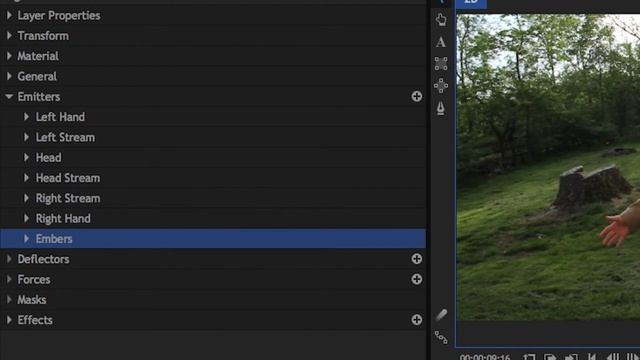Click the 'Embers' label in the highlighted row
The height and width of the screenshot is (360, 640).
(54, 239)
